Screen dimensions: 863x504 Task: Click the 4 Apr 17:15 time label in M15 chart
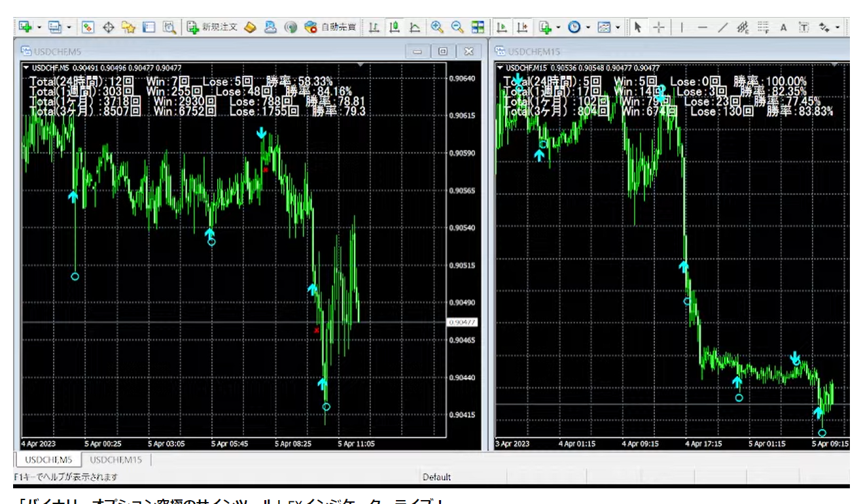click(704, 444)
